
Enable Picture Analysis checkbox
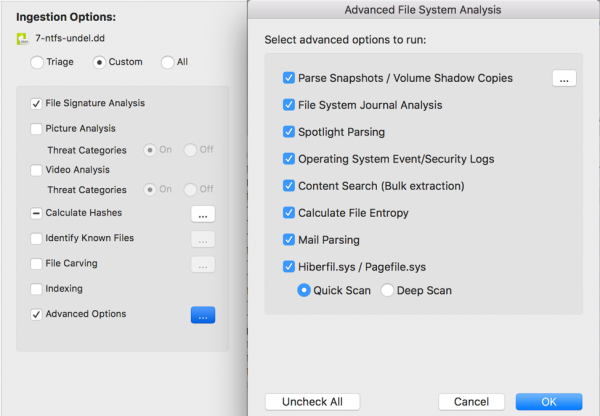(x=37, y=129)
